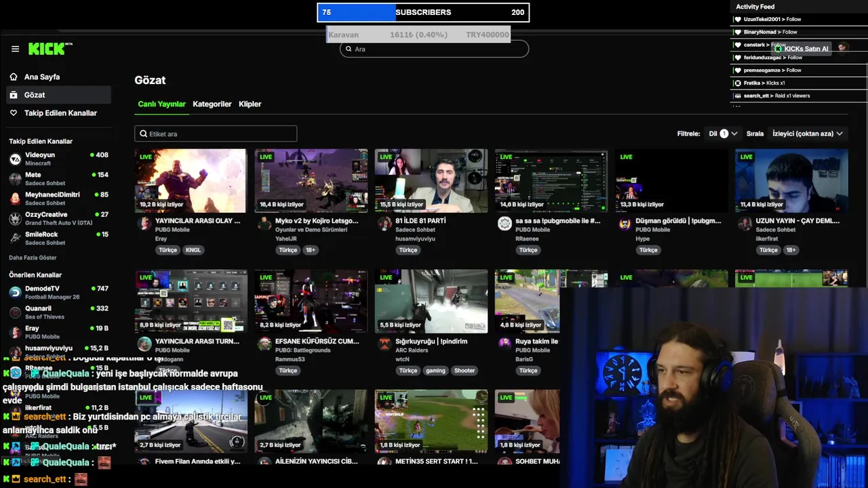
Task: Click the KICK logo
Action: click(x=50, y=49)
